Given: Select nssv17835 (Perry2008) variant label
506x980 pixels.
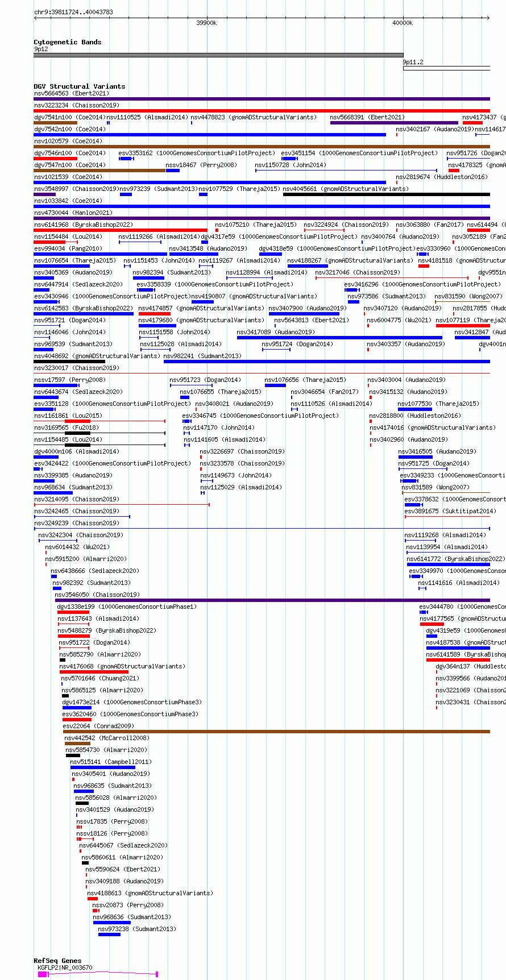Looking at the screenshot, I should [x=112, y=821].
